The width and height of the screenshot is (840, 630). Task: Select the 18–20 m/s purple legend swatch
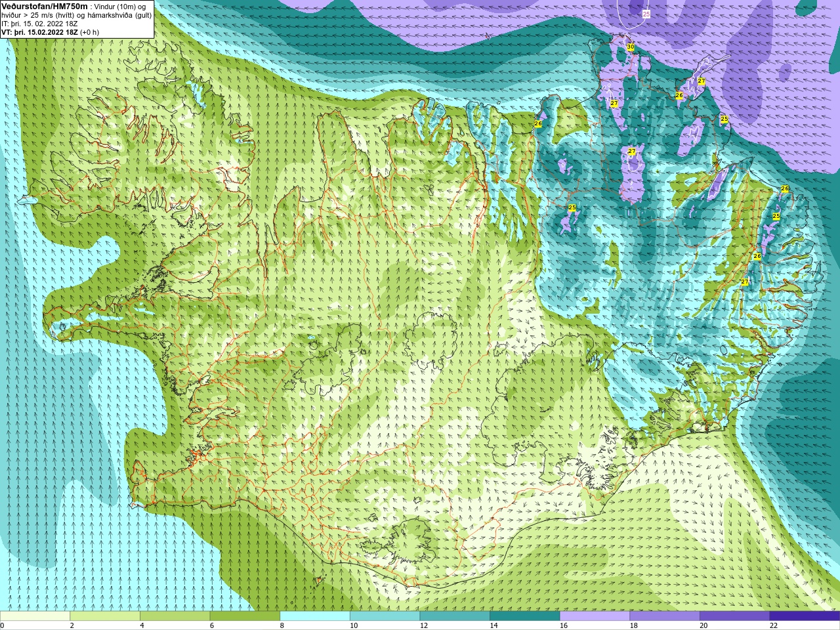(x=665, y=616)
